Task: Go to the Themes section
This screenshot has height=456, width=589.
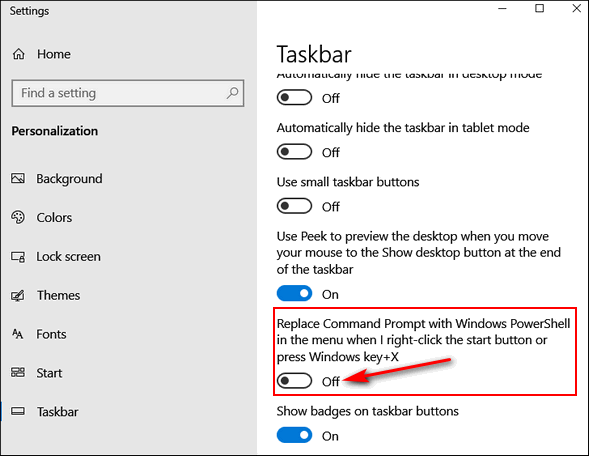Action: click(58, 295)
